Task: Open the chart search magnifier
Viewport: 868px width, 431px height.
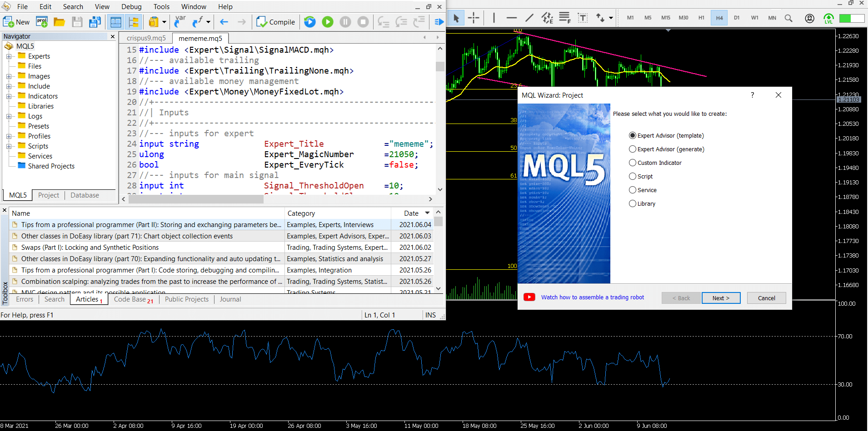Action: [788, 18]
